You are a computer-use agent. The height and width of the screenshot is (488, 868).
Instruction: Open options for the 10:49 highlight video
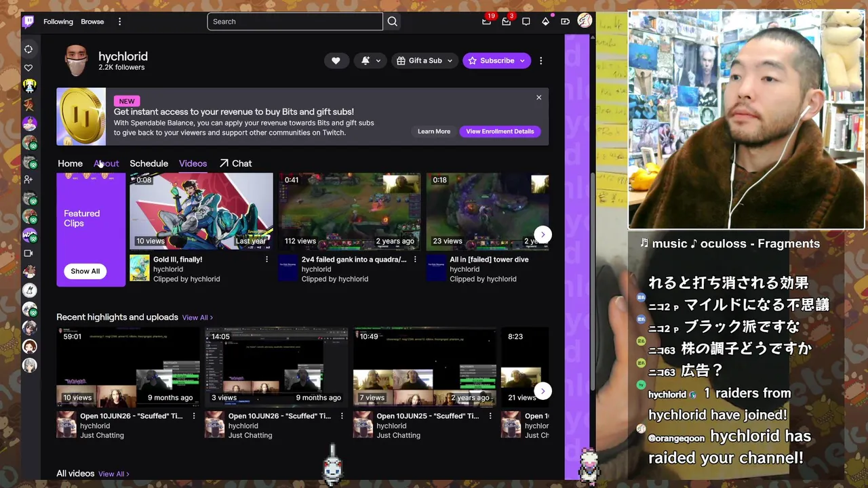click(490, 416)
